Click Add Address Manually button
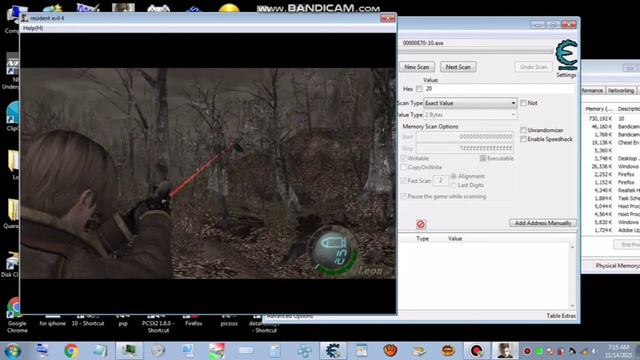 point(542,223)
